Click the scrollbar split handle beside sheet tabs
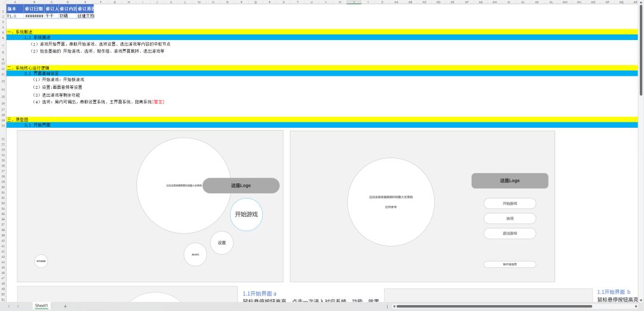Image resolution: width=644 pixels, height=311 pixels. coord(388,306)
